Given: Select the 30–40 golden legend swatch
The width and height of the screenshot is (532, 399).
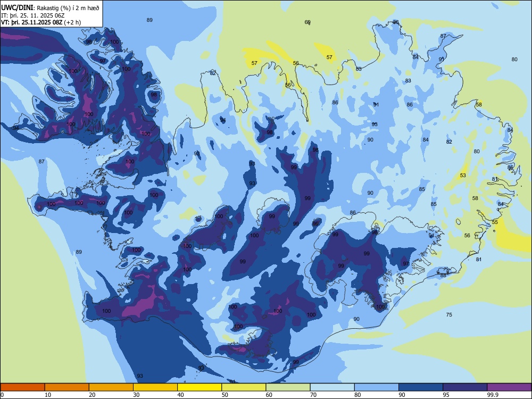Looking at the screenshot, I should (x=155, y=387).
